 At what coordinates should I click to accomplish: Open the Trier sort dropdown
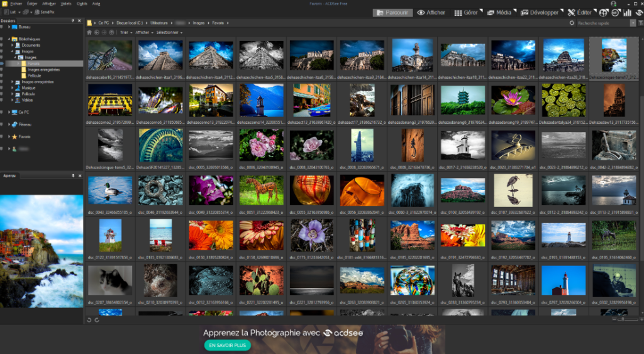coord(125,32)
